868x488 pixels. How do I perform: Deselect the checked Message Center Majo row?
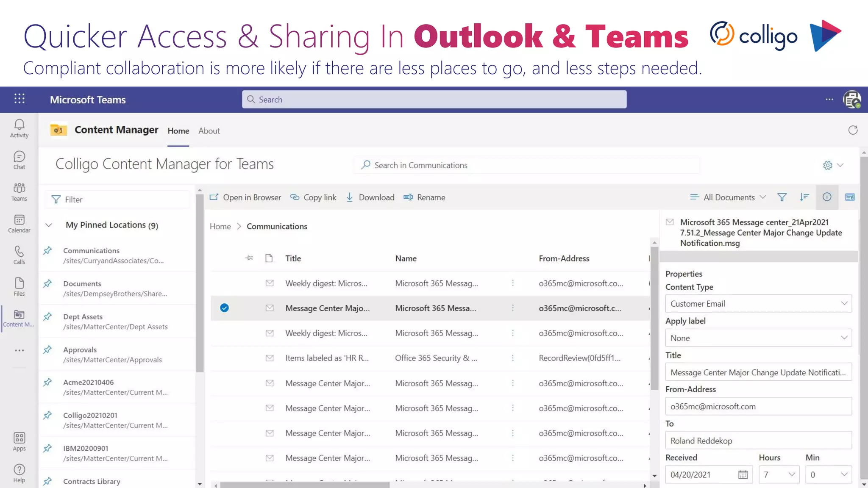point(225,308)
